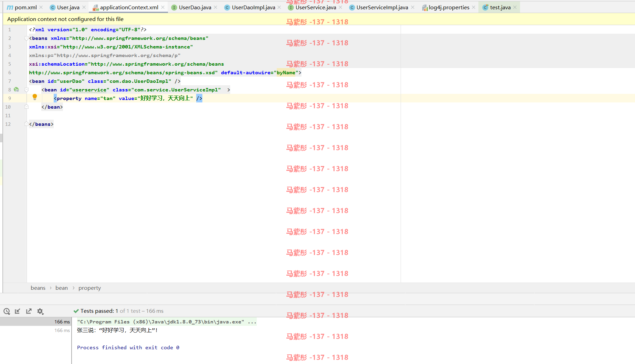635x364 pixels.
Task: Click the import tests icon
Action: (x=18, y=311)
